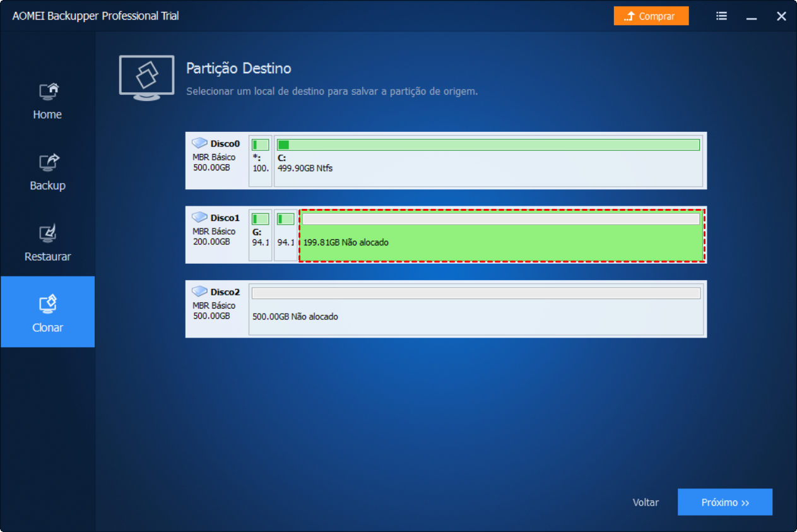Viewport: 797px width, 532px height.
Task: Select the Backup icon in the sidebar
Action: click(47, 168)
